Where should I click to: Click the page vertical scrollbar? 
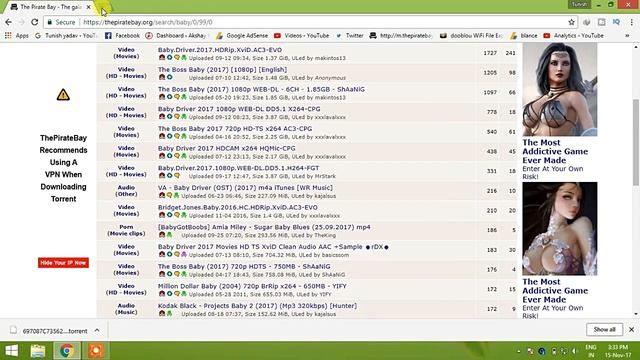pyautogui.click(x=636, y=142)
